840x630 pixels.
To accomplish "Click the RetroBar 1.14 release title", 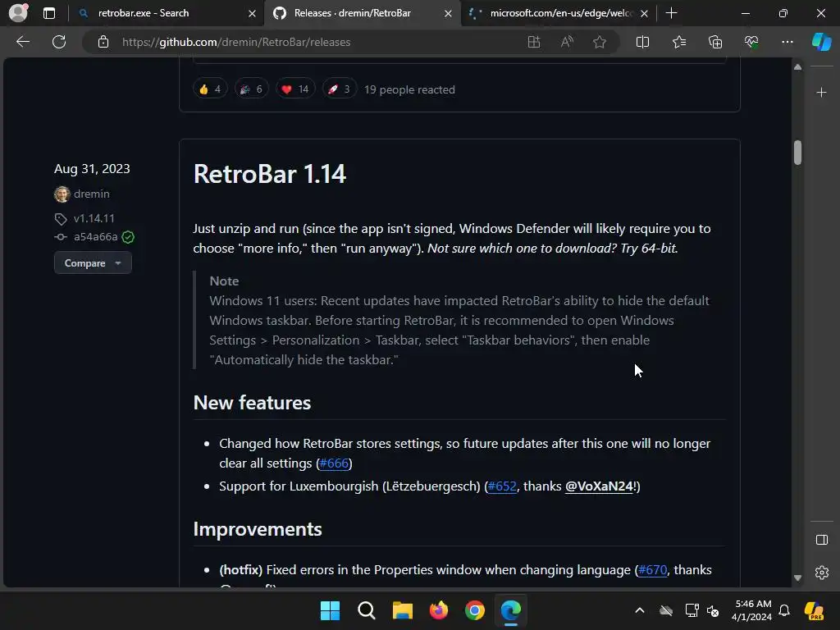I will [x=269, y=174].
